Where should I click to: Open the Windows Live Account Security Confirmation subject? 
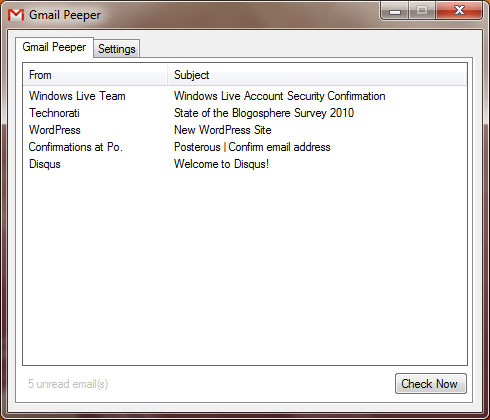point(280,96)
